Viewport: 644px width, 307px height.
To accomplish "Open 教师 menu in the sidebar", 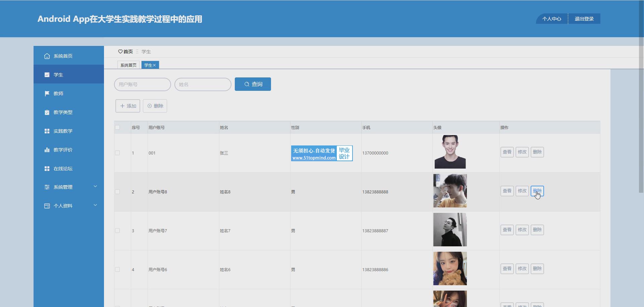I will click(69, 94).
